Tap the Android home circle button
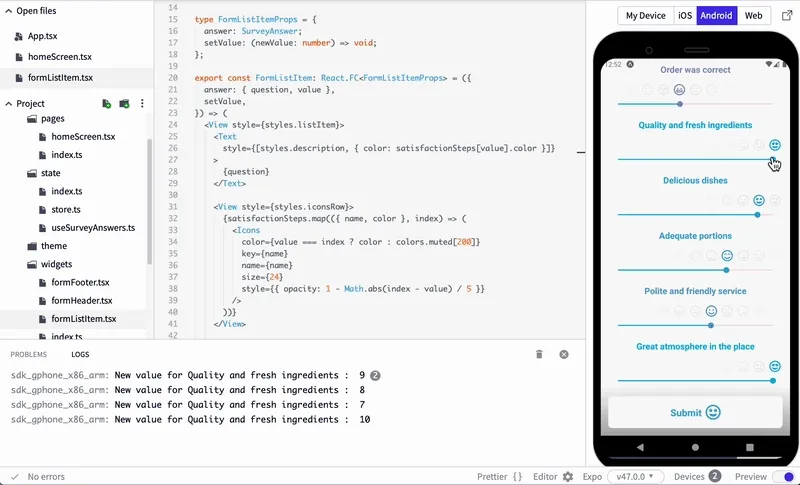The image size is (800, 485). (695, 447)
